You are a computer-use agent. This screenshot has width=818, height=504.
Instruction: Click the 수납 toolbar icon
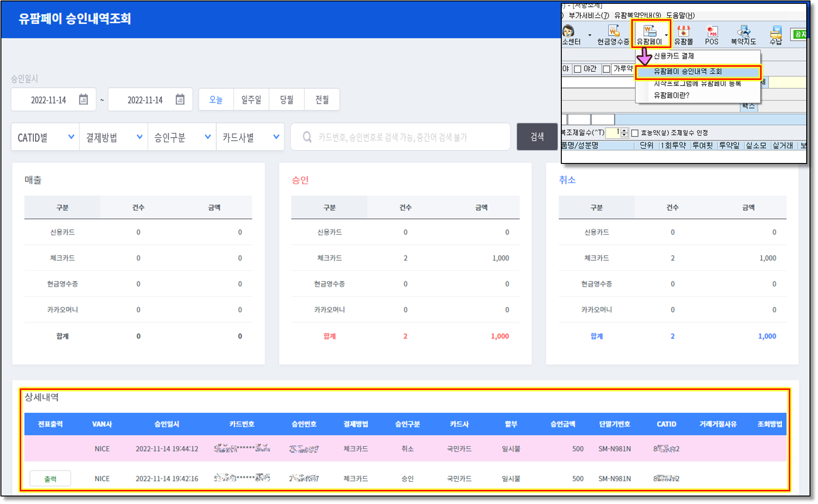click(x=775, y=34)
